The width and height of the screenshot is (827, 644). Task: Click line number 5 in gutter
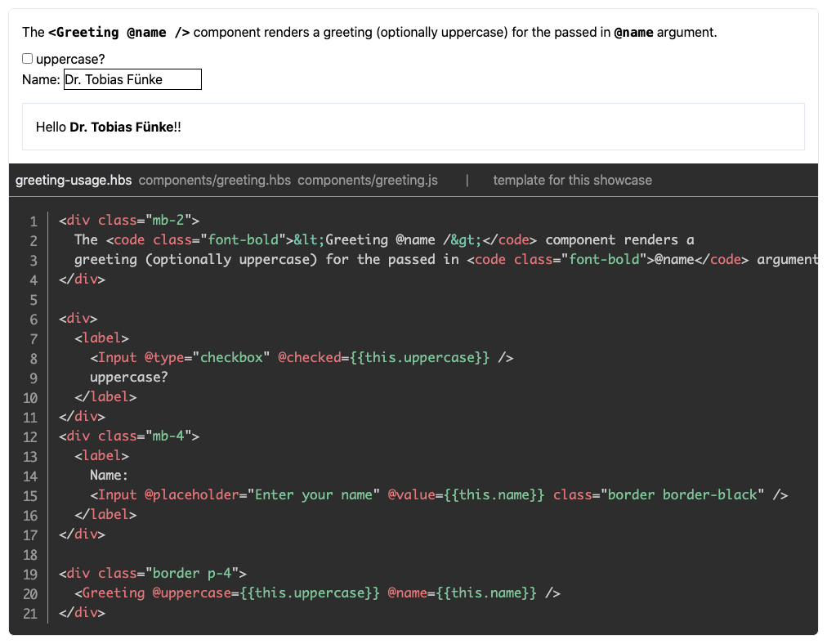[x=34, y=301]
